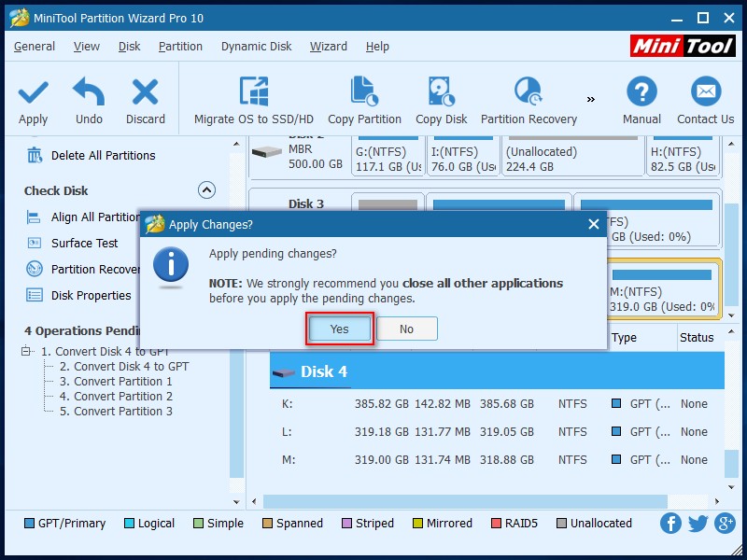
Task: Click partition list scroll right arrow
Action: point(717,501)
